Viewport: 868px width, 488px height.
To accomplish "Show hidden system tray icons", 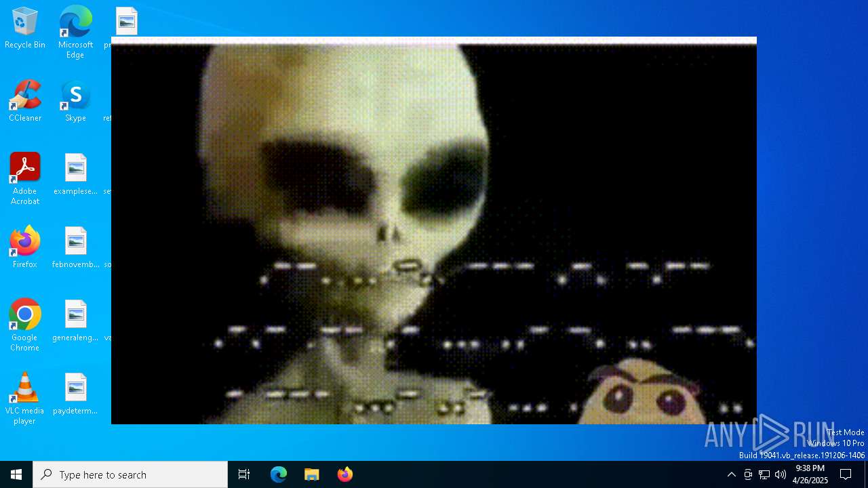I will (x=731, y=474).
